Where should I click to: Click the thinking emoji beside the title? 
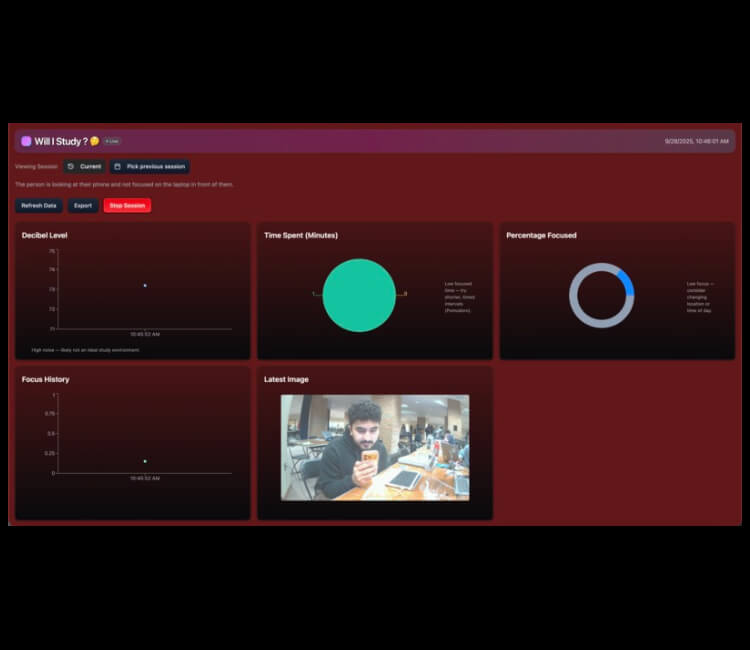[x=95, y=141]
